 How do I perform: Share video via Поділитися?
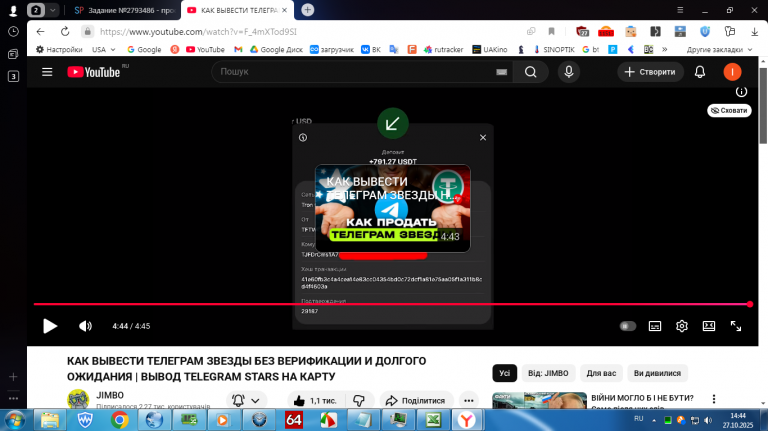click(416, 401)
